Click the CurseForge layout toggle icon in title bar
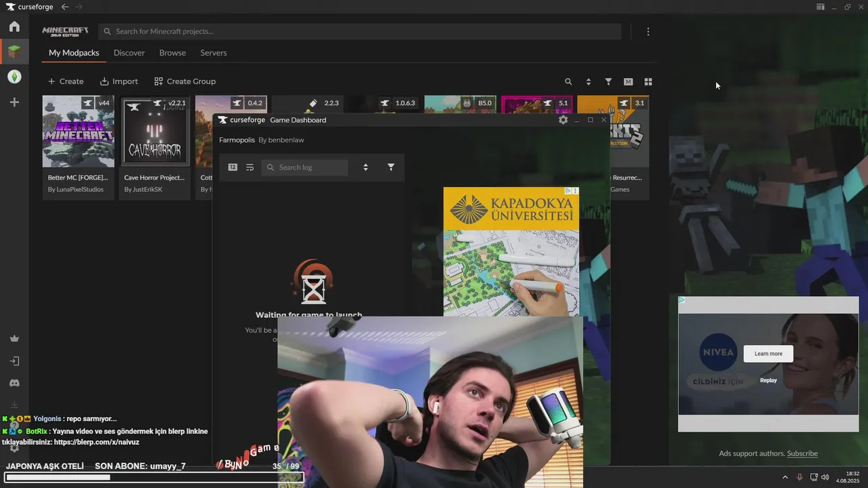This screenshot has width=868, height=488. point(821,7)
